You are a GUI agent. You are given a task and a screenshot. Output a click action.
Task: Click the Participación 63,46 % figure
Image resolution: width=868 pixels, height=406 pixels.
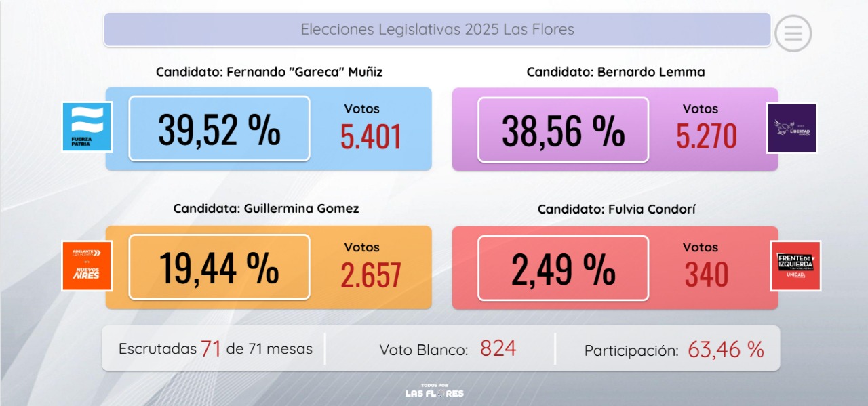(x=726, y=350)
